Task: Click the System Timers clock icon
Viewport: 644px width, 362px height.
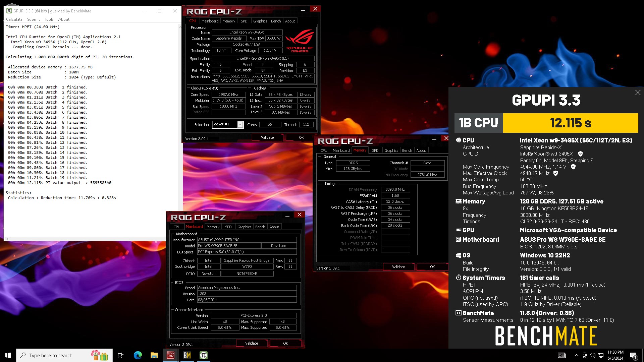Action: click(459, 278)
